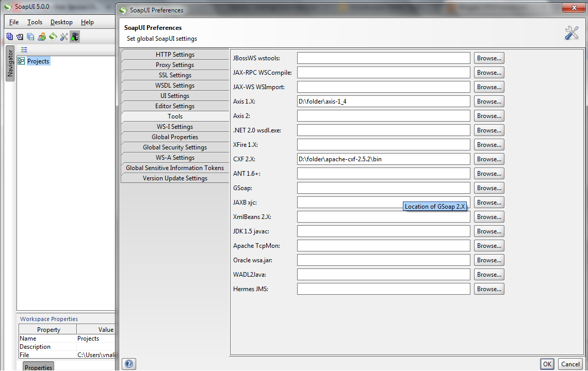Click the green SoapUI logo toolbar icon
Screen dimensions: 588x371
click(x=53, y=36)
